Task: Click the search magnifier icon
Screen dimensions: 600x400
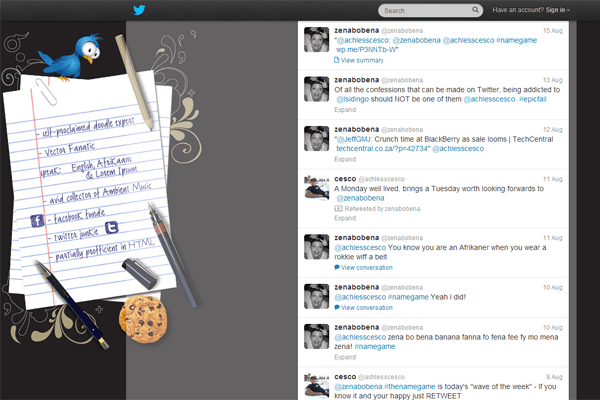Action: point(475,10)
